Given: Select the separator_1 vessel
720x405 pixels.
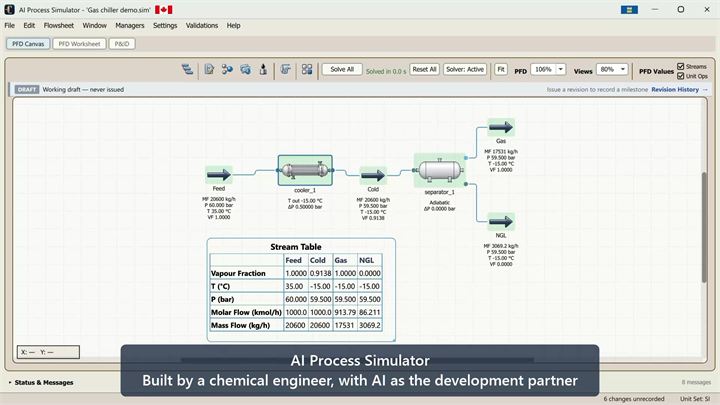Looking at the screenshot, I should 440,170.
